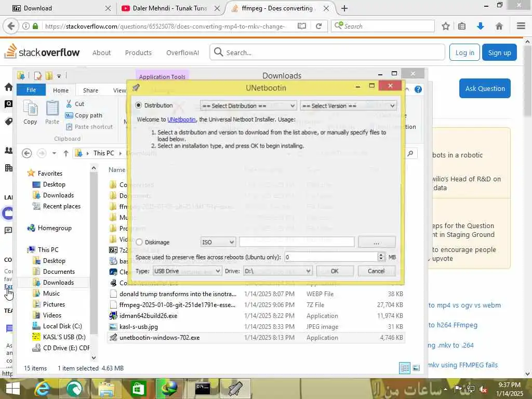Click the Paste shortcut icon
The image size is (532, 399).
69,127
